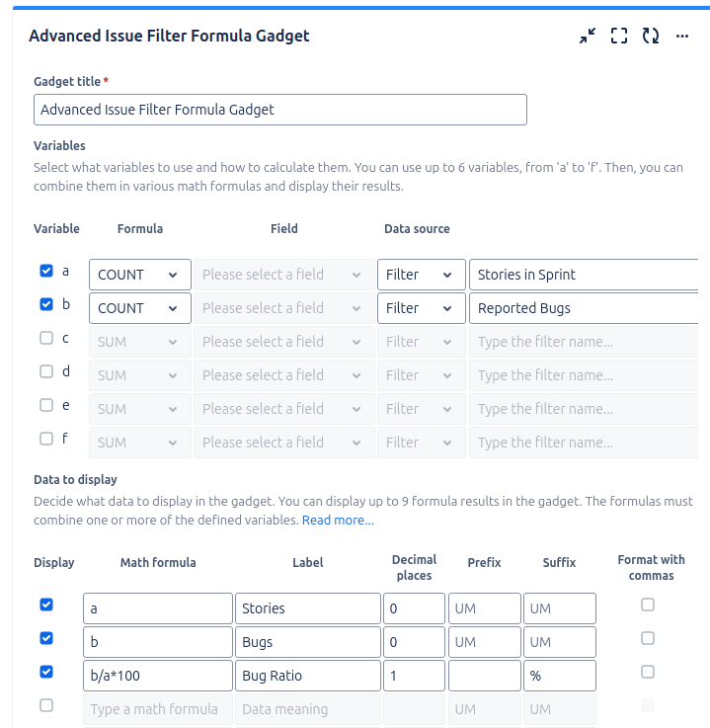Enable variable f checkbox

46,439
